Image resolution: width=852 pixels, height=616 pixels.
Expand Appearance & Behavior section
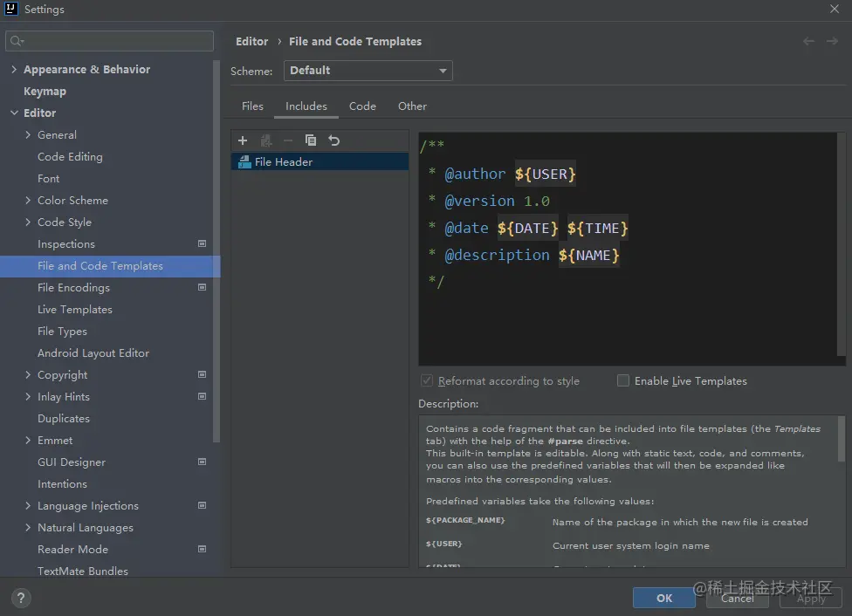14,69
